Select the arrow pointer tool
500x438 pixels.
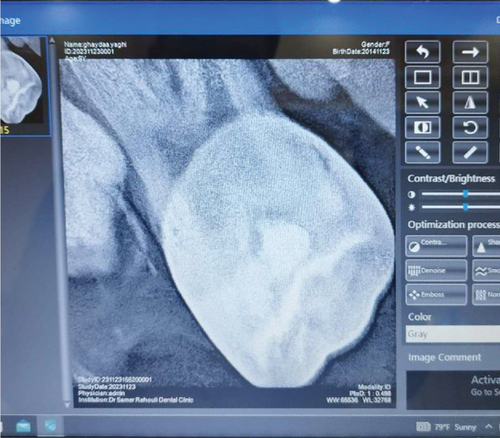[422, 102]
